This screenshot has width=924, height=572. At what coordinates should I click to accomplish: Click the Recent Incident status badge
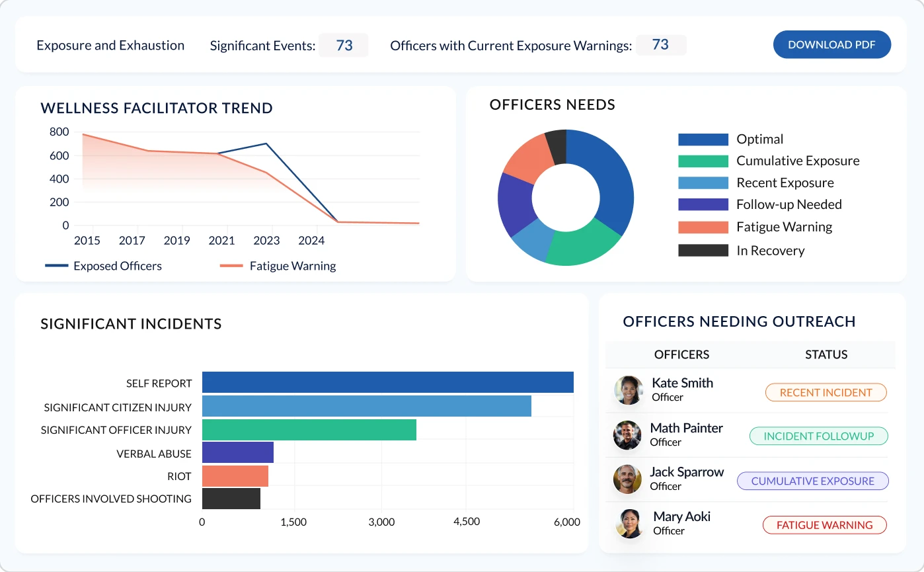coord(826,392)
